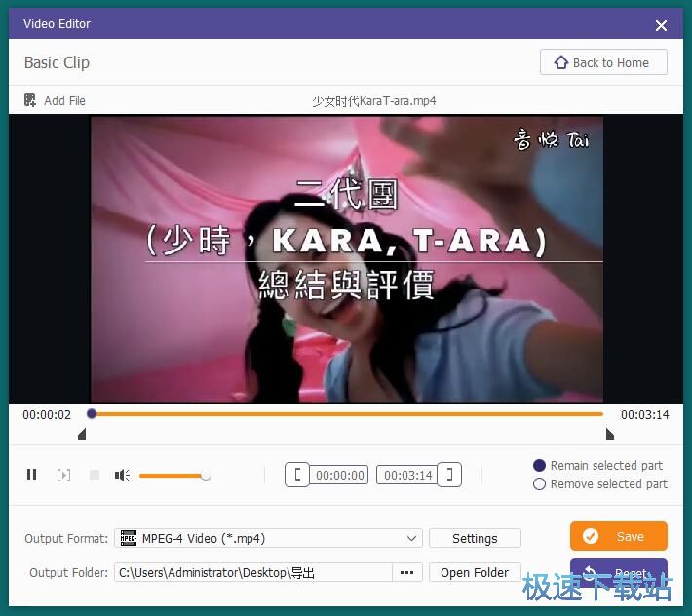Click Open Folder button
Viewport: 692px width, 616px height.
pyautogui.click(x=475, y=573)
